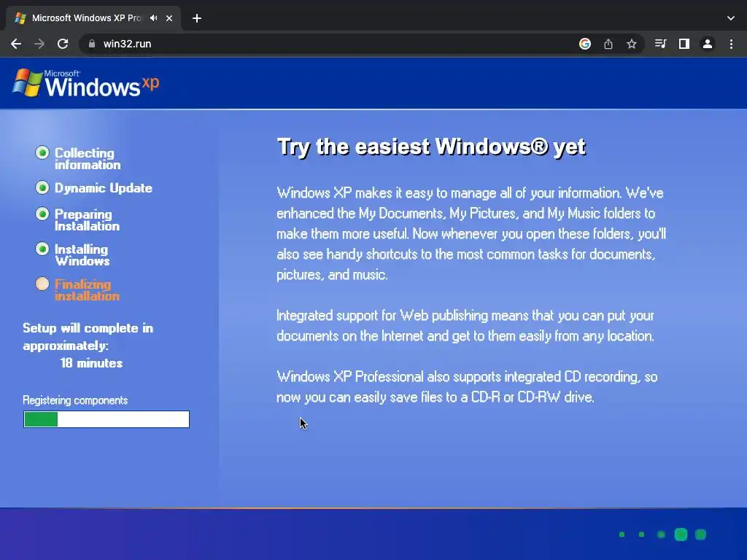
Task: Open the Chrome three-dot menu
Action: click(x=731, y=44)
